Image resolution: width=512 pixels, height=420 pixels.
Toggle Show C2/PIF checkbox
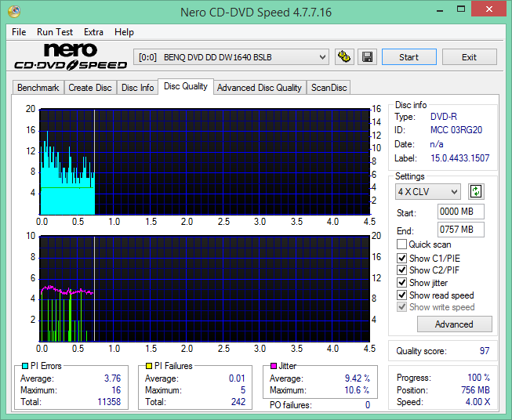pos(401,270)
